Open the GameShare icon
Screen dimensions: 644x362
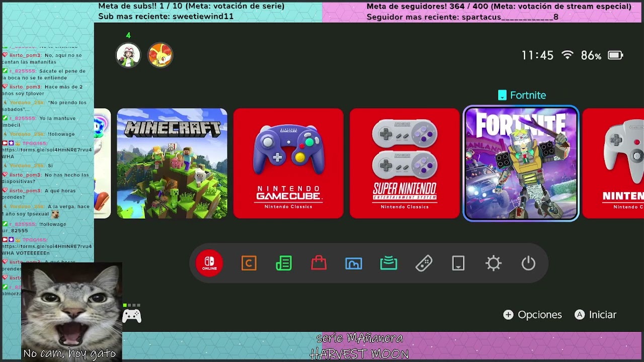click(388, 263)
